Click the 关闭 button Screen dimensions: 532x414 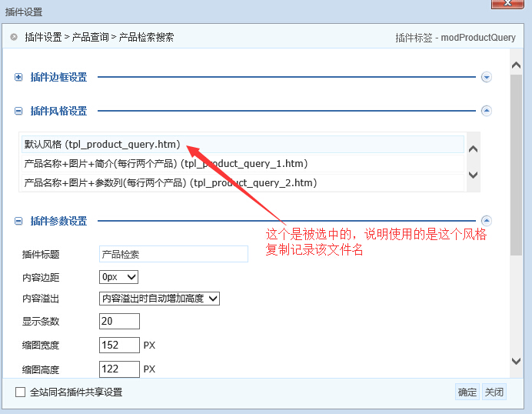point(494,392)
